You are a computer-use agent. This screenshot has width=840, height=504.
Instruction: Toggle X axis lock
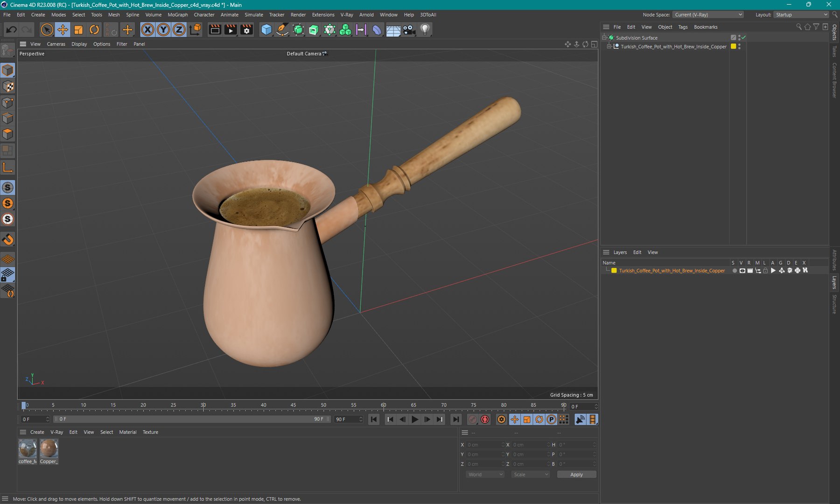pyautogui.click(x=147, y=30)
